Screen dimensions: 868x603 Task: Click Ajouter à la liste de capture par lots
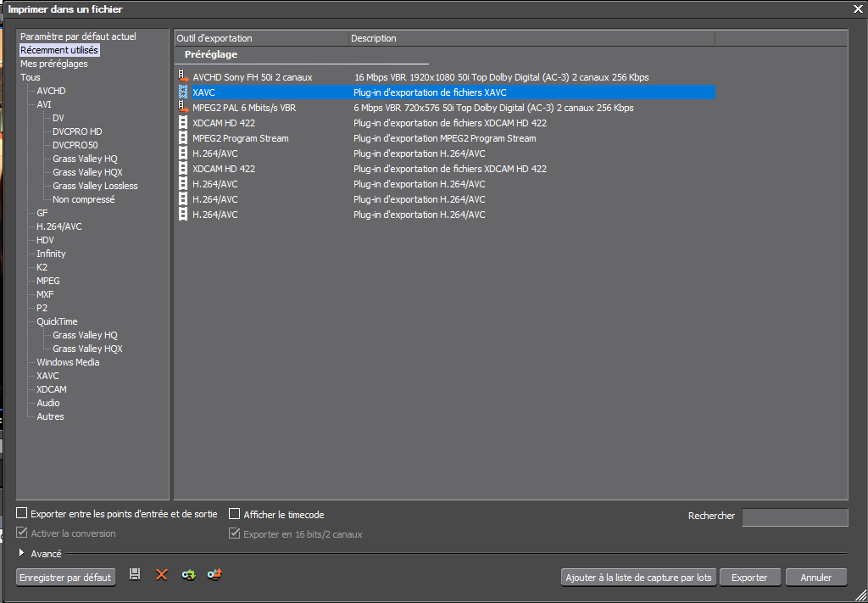coord(638,577)
